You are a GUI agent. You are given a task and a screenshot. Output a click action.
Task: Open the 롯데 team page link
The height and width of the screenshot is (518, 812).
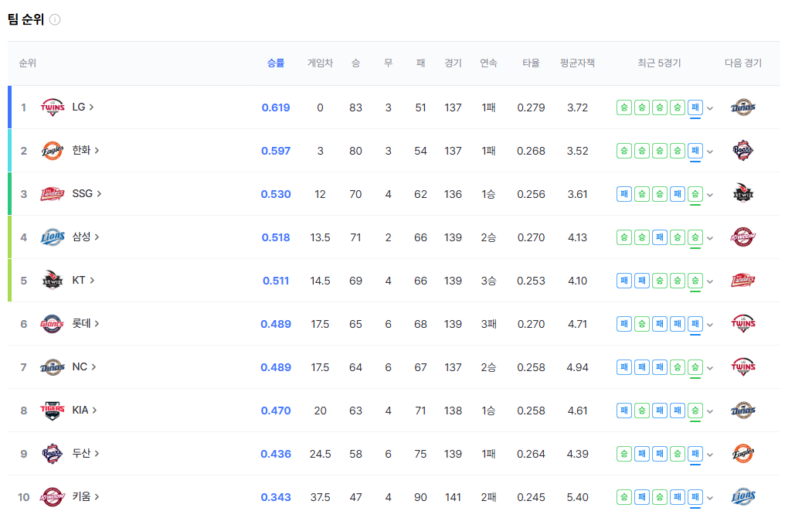[x=86, y=323]
